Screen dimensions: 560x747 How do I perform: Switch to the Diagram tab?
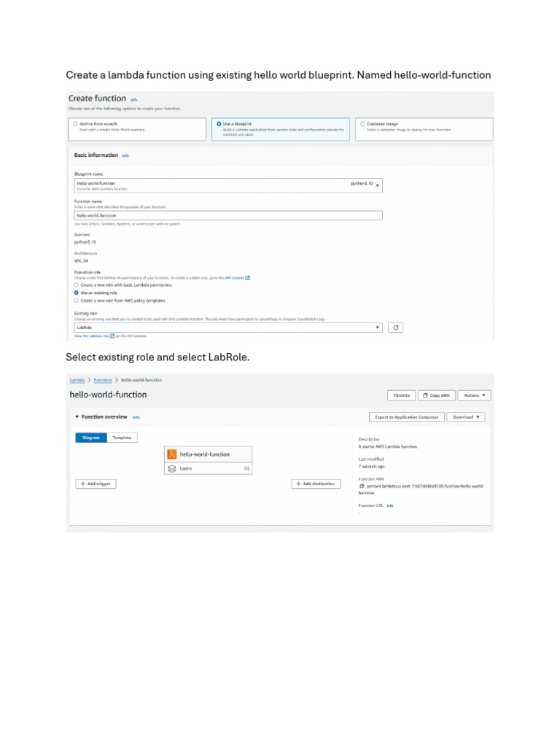pyautogui.click(x=91, y=438)
